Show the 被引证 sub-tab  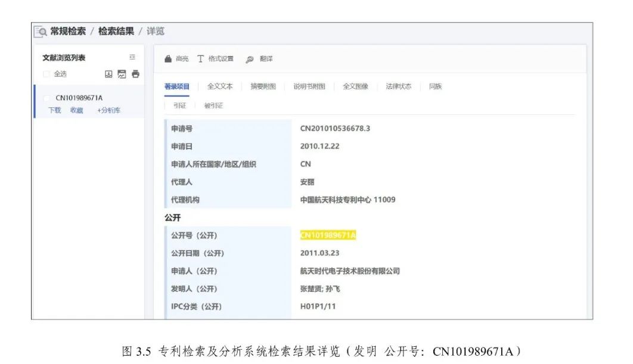coord(213,105)
